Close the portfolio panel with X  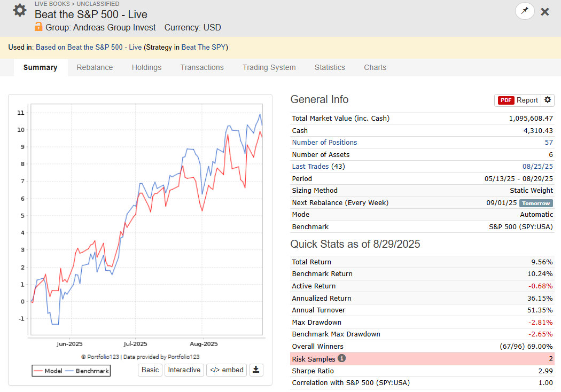pyautogui.click(x=544, y=12)
